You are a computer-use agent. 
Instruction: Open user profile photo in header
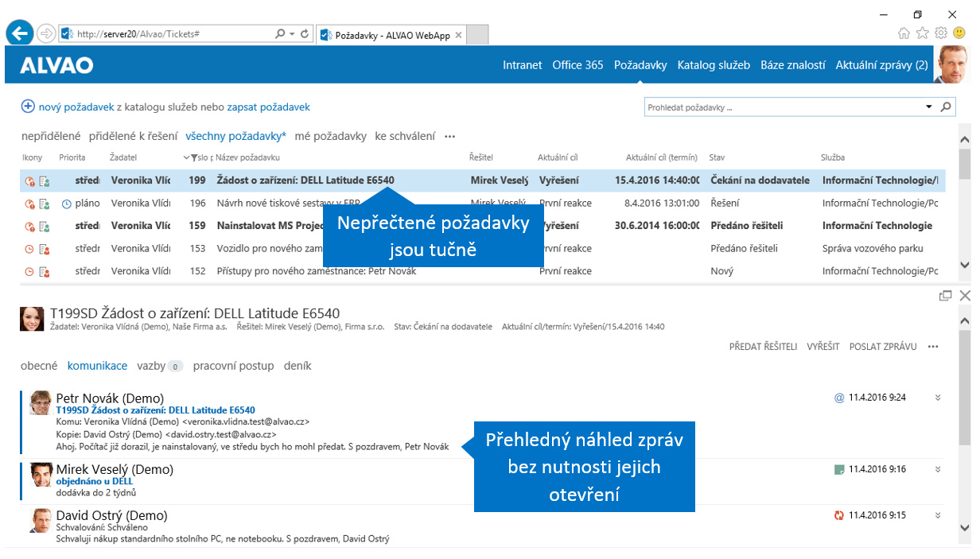tap(951, 64)
